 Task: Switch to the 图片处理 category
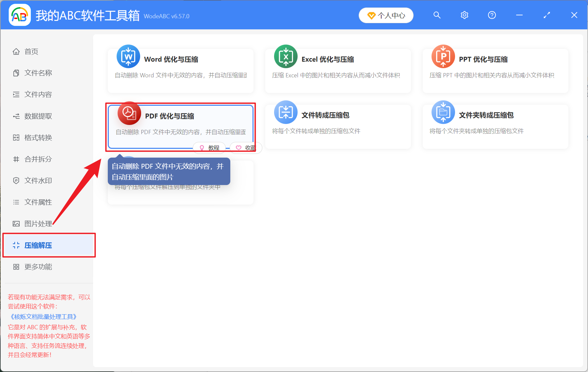pyautogui.click(x=38, y=224)
